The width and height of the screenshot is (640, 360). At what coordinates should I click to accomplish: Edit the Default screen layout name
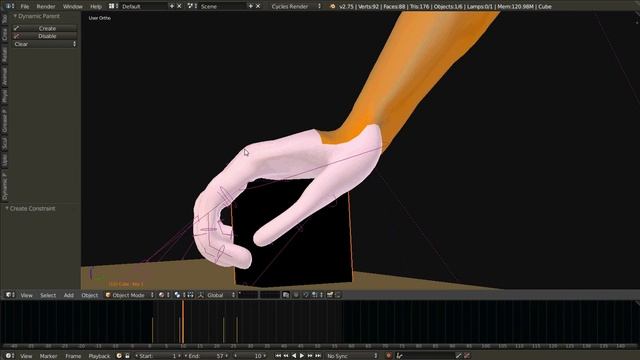point(143,7)
